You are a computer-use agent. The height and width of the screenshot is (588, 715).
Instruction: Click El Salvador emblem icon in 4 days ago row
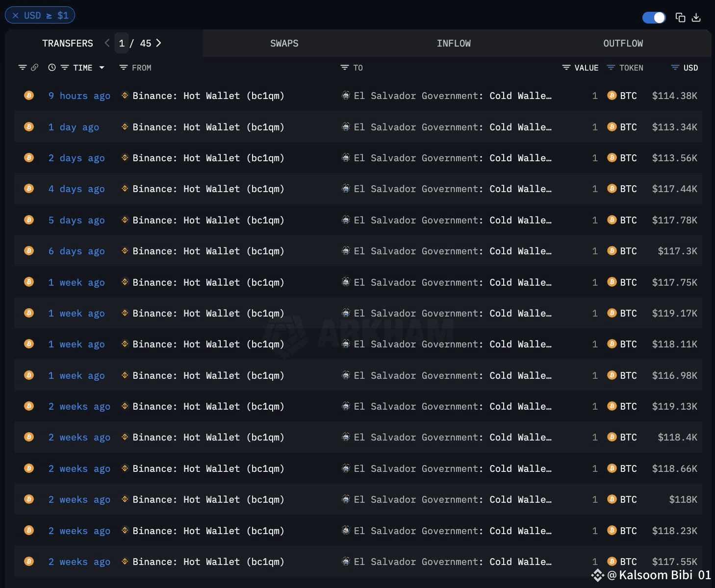point(346,189)
